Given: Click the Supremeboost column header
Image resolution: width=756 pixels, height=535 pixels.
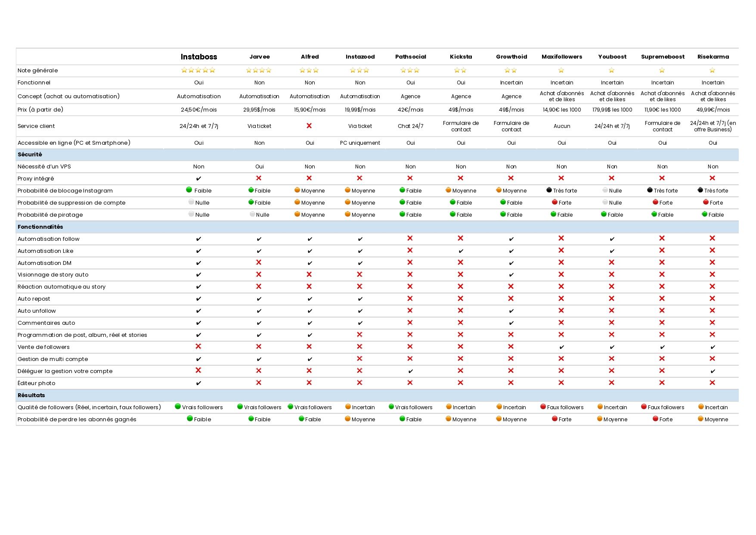Looking at the screenshot, I should click(x=663, y=57).
